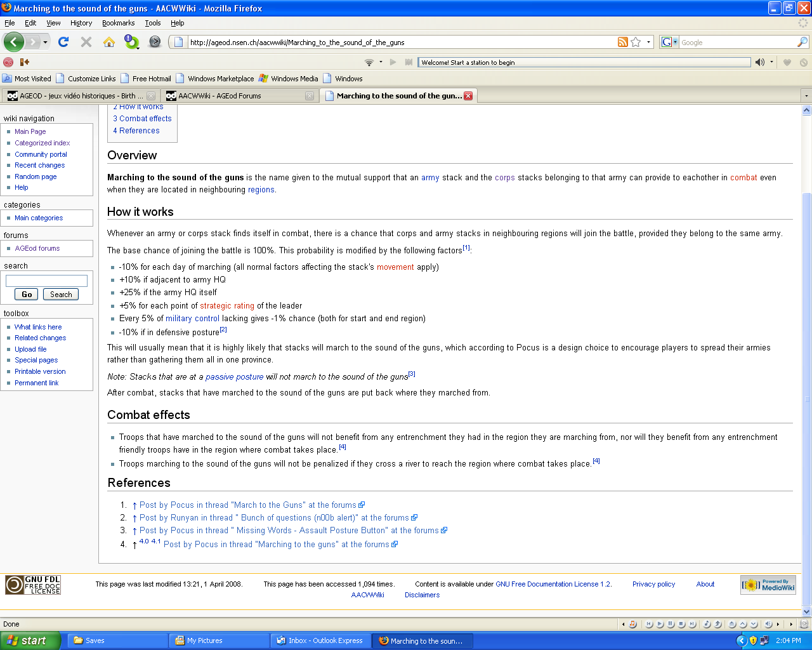
Task: Click the Reload page icon
Action: pos(63,42)
